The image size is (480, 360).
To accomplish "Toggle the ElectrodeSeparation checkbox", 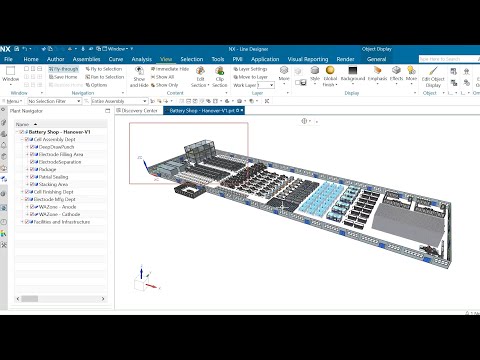I will pos(32,162).
